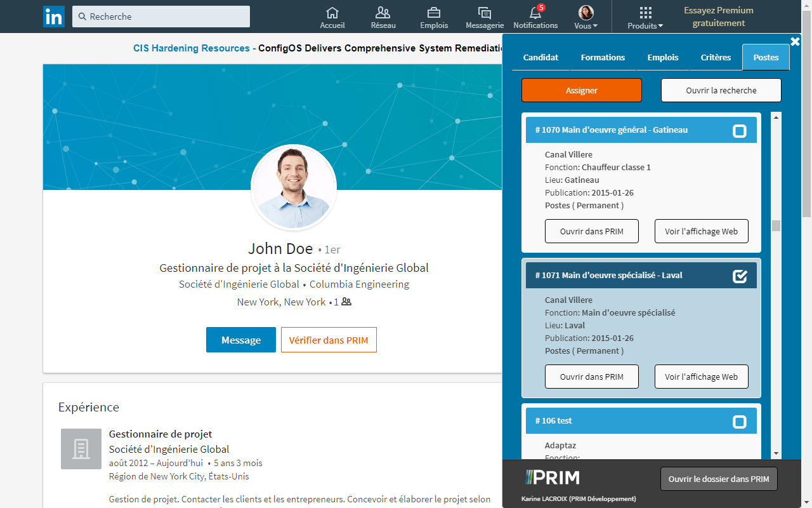Click the #1071 Main d'oeuvre spécialisé header
Viewport: 812px width, 508px height.
(641, 275)
